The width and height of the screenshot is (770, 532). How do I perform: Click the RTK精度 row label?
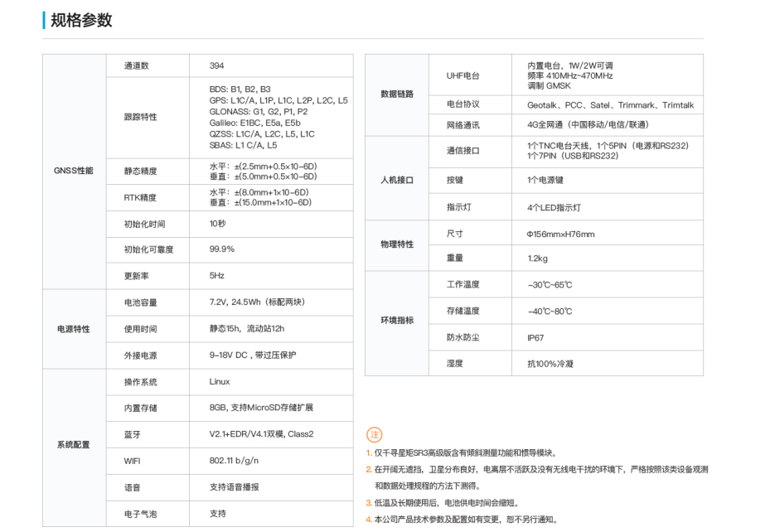click(x=140, y=198)
